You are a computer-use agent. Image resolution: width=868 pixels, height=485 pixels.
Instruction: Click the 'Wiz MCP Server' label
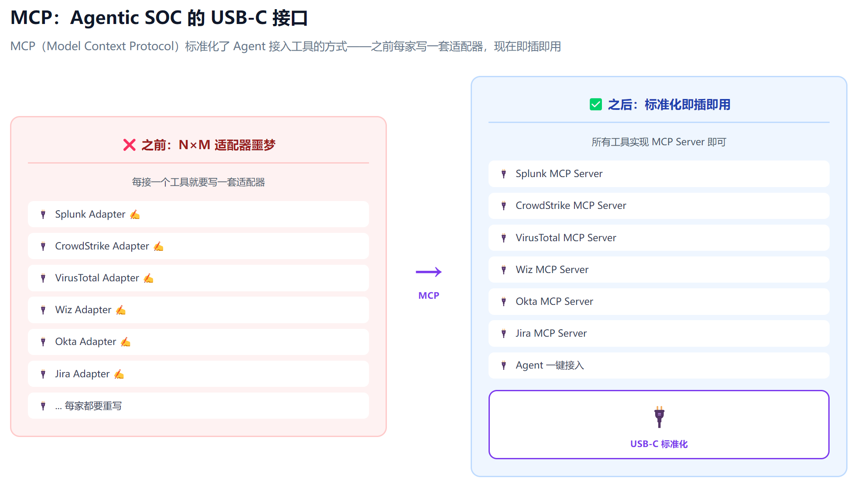(x=552, y=270)
